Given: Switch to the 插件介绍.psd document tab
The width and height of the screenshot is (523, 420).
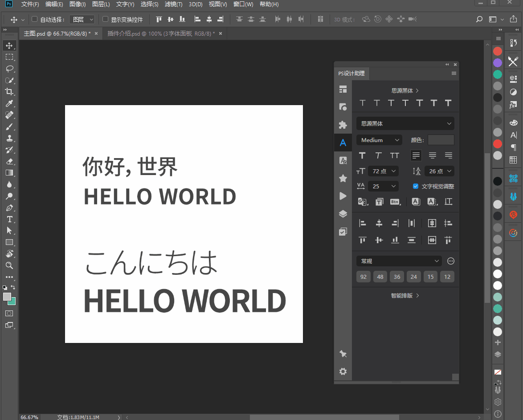Looking at the screenshot, I should [160, 33].
